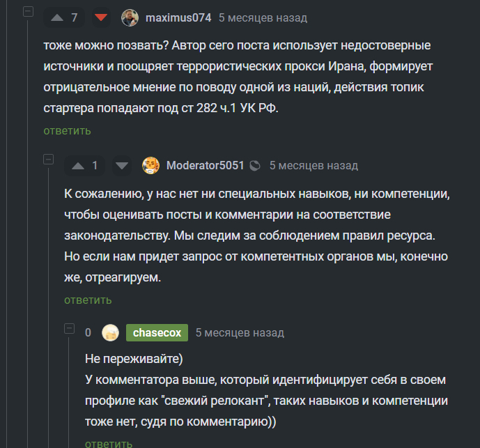Reply to the maximus074 comment
The height and width of the screenshot is (448, 480).
(x=67, y=131)
